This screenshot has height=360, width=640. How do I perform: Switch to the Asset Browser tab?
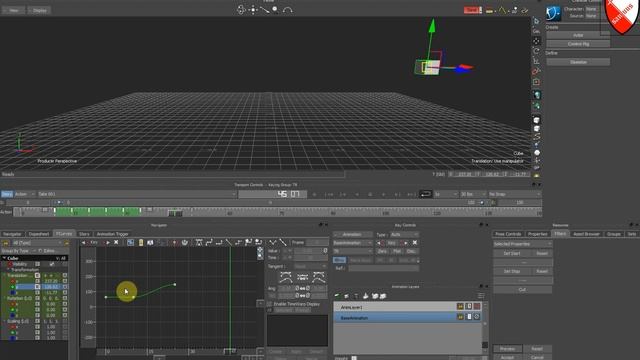tap(586, 234)
